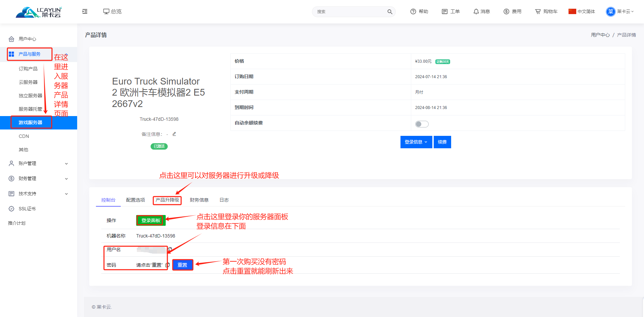Click the LCAYUN 莱卡云 logo
Viewport: 644px width, 317px height.
coord(39,12)
